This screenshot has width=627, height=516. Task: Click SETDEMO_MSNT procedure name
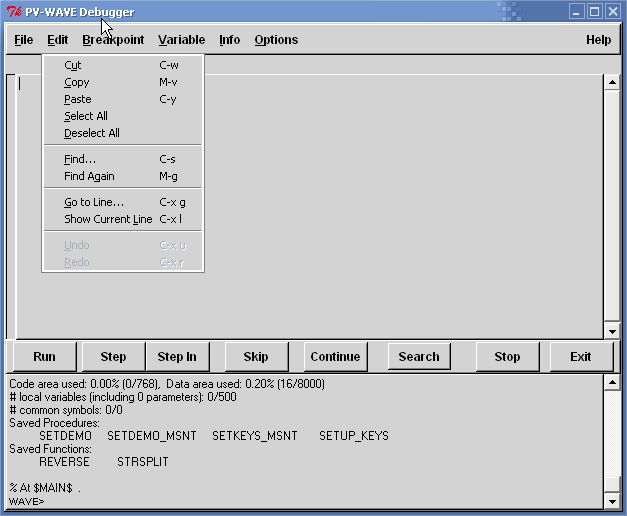(x=152, y=436)
